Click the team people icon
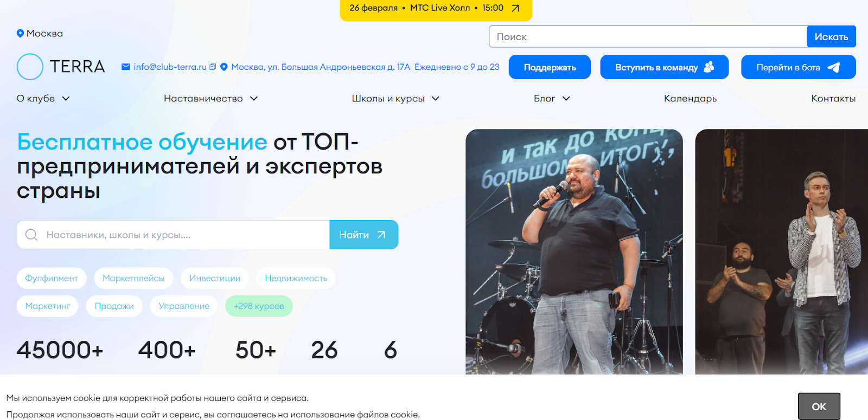The width and height of the screenshot is (868, 420). (x=709, y=67)
